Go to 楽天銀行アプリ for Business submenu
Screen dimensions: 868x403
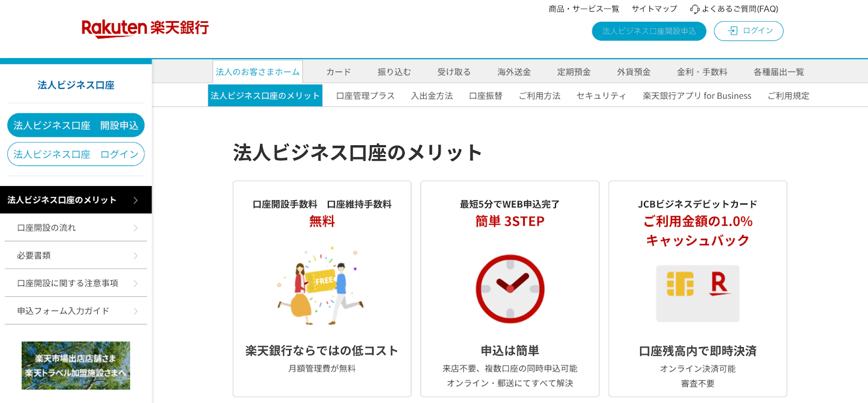(x=697, y=95)
